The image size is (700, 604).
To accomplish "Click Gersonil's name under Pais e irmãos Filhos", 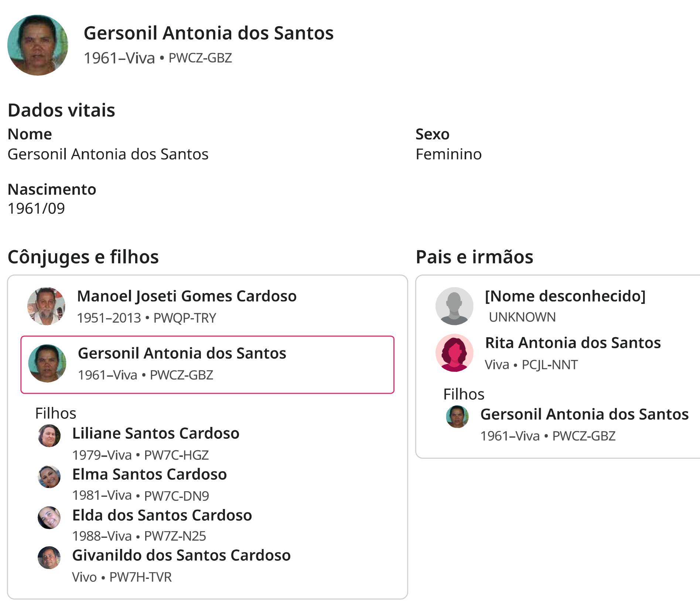I will (584, 414).
